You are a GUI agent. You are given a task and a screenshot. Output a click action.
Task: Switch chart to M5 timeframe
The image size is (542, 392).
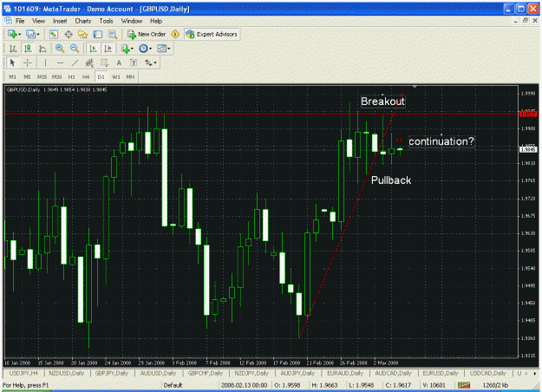coord(27,76)
